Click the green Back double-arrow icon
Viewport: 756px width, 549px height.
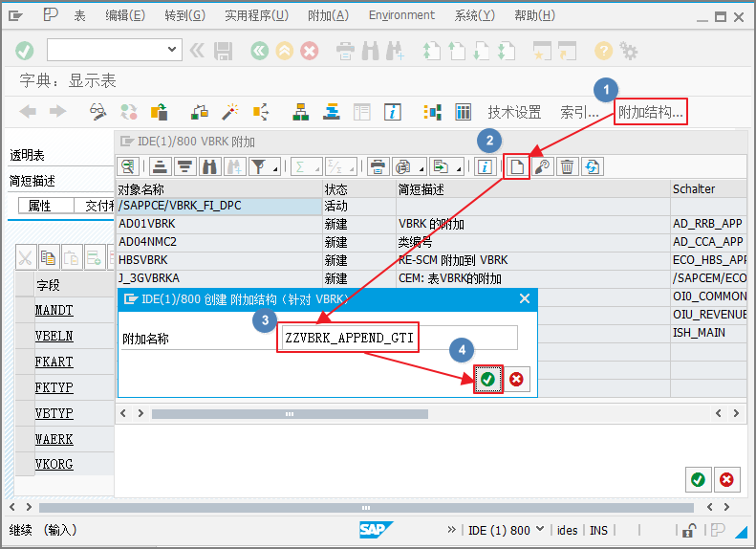coord(259,51)
